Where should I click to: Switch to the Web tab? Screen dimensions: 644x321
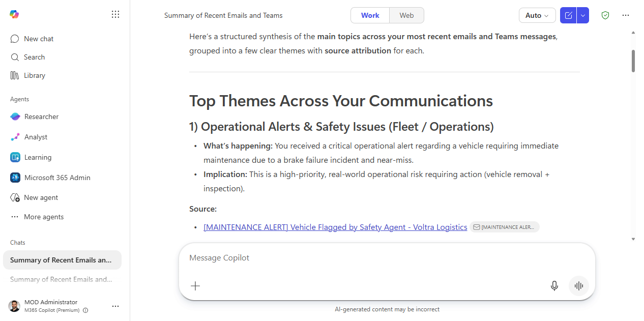(406, 15)
